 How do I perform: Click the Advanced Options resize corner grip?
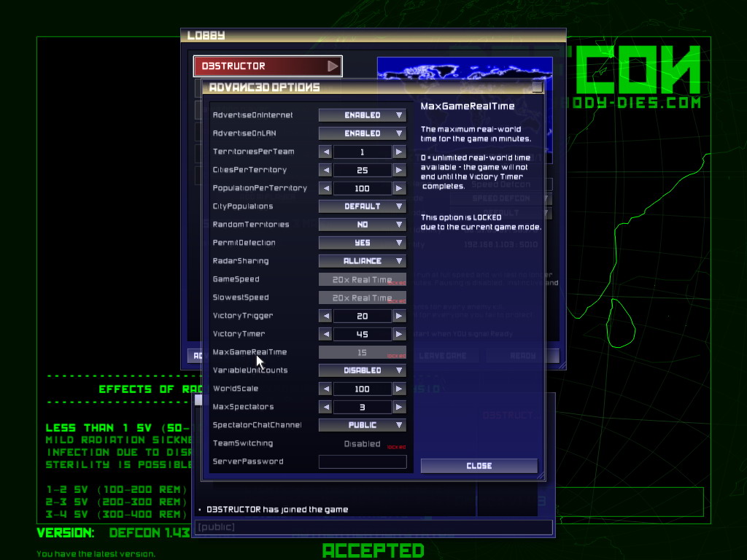click(541, 475)
